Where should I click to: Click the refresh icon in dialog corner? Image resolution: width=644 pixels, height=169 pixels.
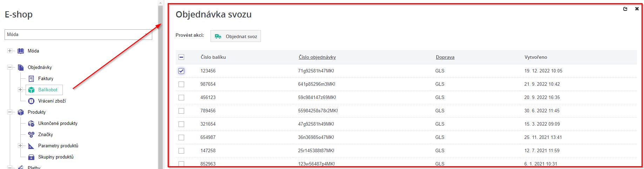point(625,9)
